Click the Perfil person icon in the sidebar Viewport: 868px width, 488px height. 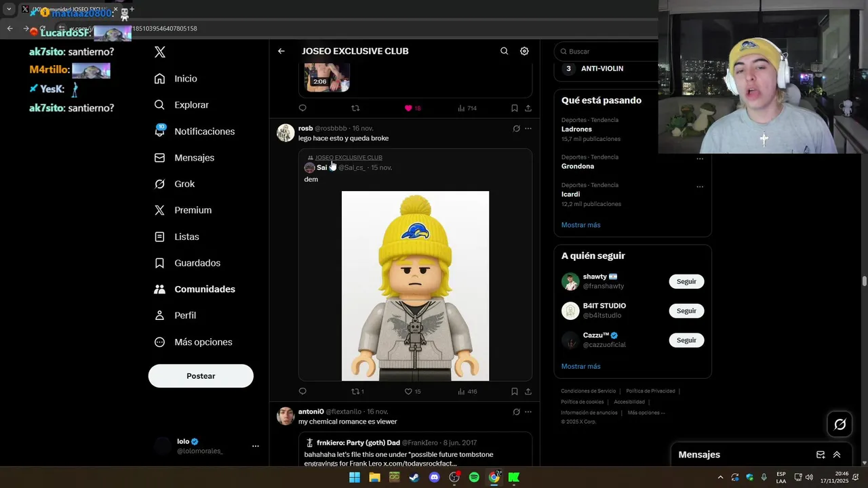point(159,315)
